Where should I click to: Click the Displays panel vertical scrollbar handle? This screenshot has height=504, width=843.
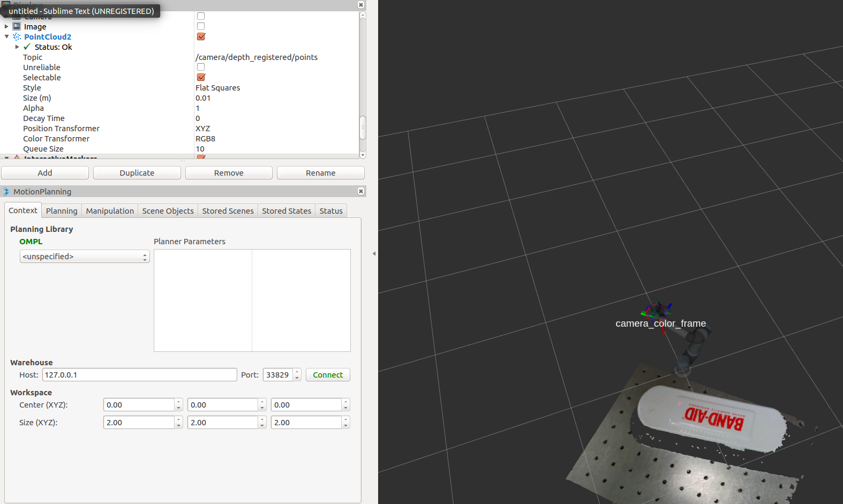363,127
